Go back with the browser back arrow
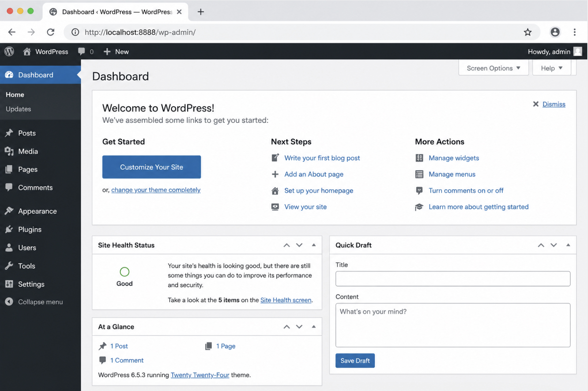588x391 pixels. (x=12, y=32)
